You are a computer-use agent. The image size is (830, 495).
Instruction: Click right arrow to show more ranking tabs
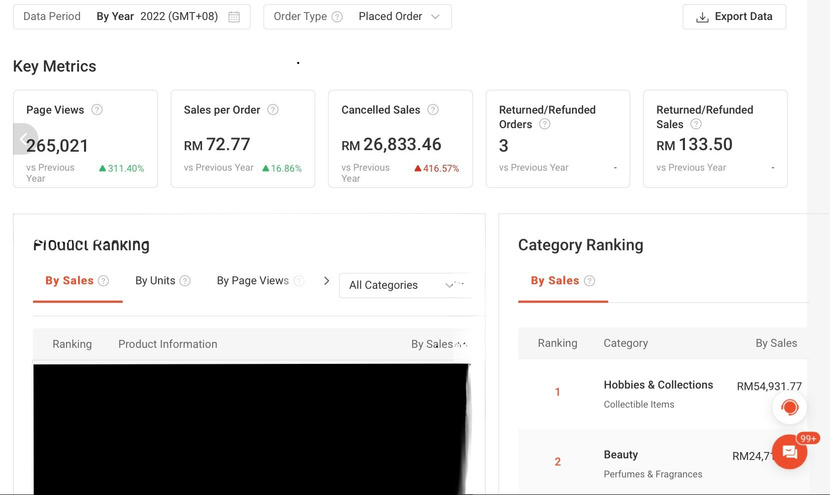pos(326,281)
